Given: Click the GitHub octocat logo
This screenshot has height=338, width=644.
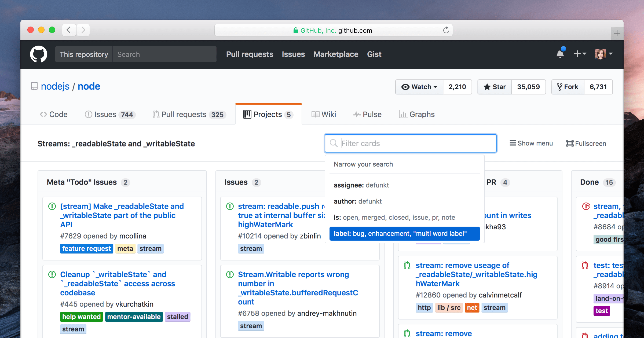Looking at the screenshot, I should (39, 54).
